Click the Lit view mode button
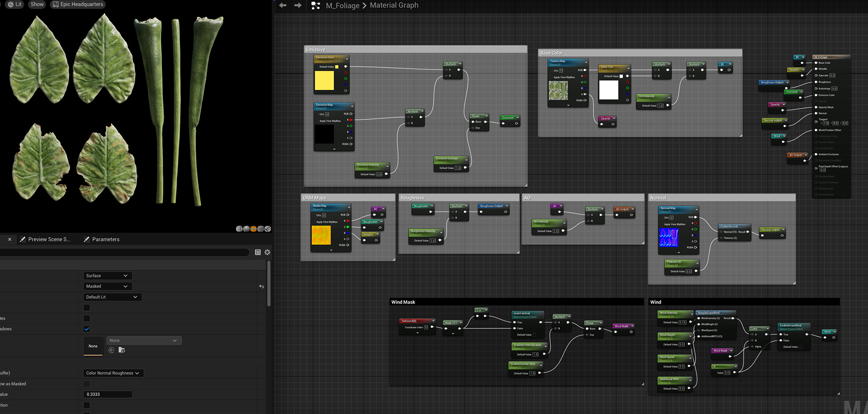868x414 pixels. (15, 4)
